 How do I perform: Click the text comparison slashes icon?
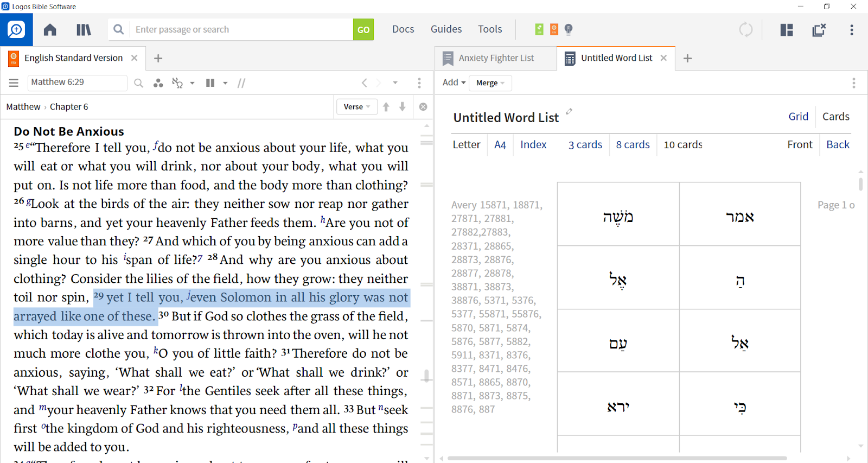pyautogui.click(x=241, y=83)
